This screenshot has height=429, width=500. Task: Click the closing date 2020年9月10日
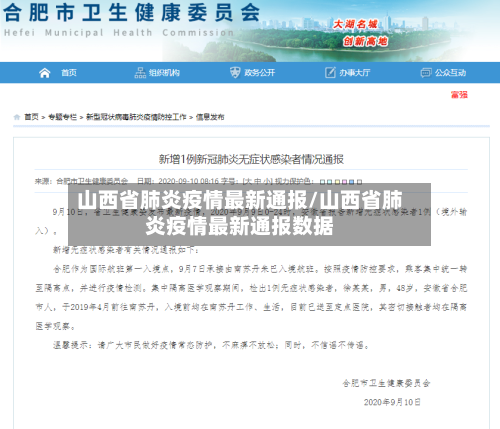392,402
